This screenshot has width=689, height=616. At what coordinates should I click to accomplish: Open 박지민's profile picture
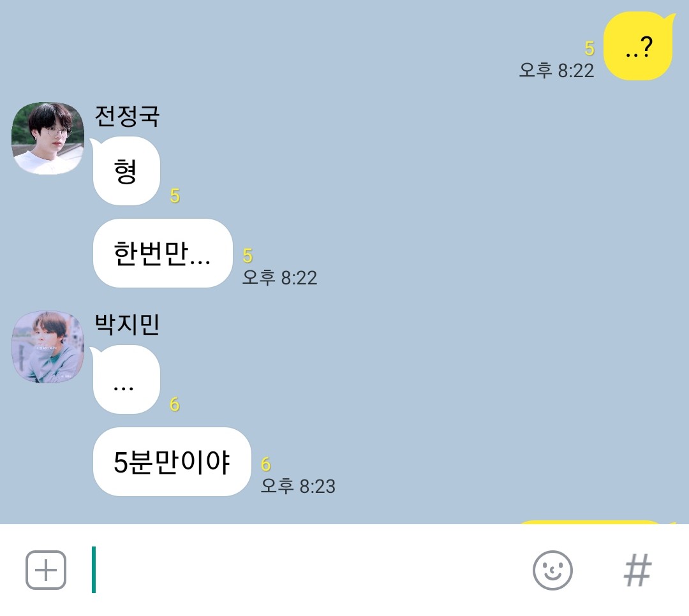coord(47,347)
